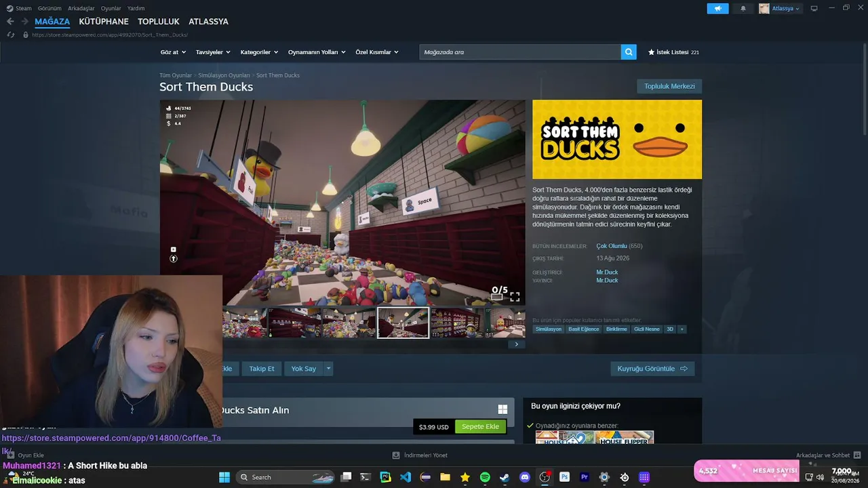Open the Simülasyon Oyunları breadcrumb link
The height and width of the screenshot is (488, 868).
click(x=224, y=75)
